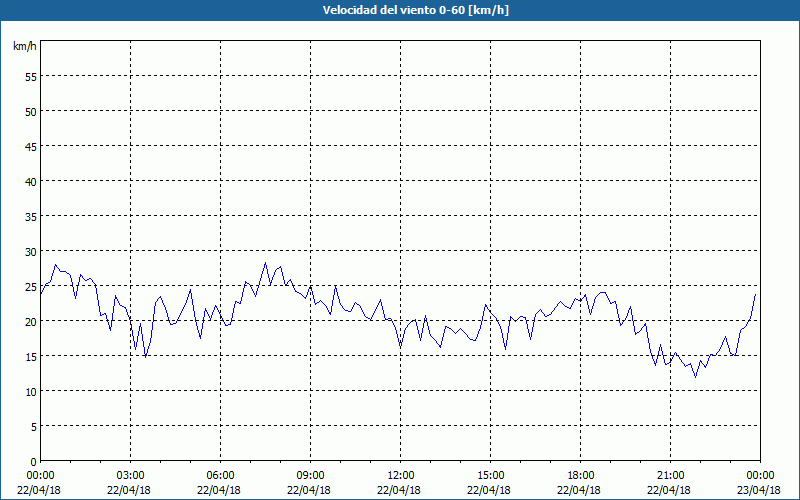Click the 12:00 time label

[401, 476]
